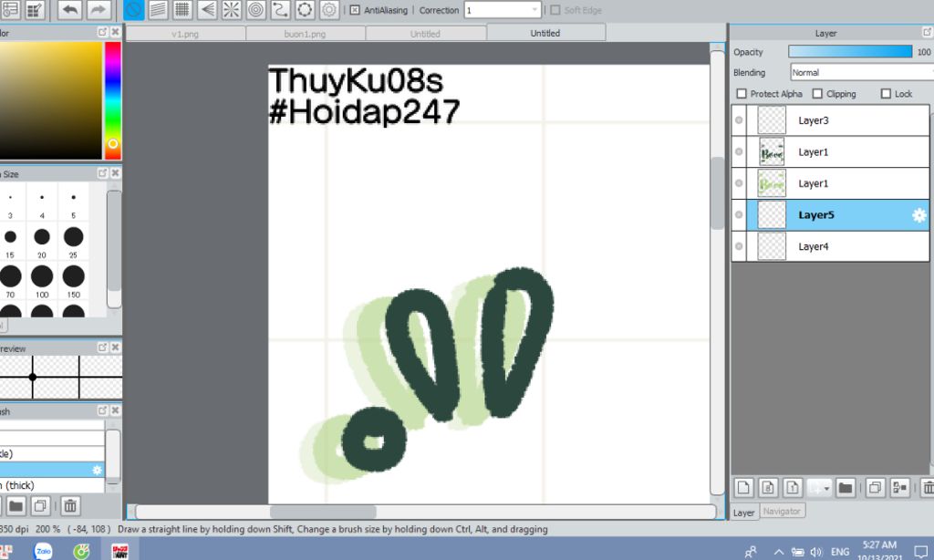Viewport: 934px width, 560px height.
Task: Open Zalo from the taskbar
Action: pyautogui.click(x=44, y=551)
